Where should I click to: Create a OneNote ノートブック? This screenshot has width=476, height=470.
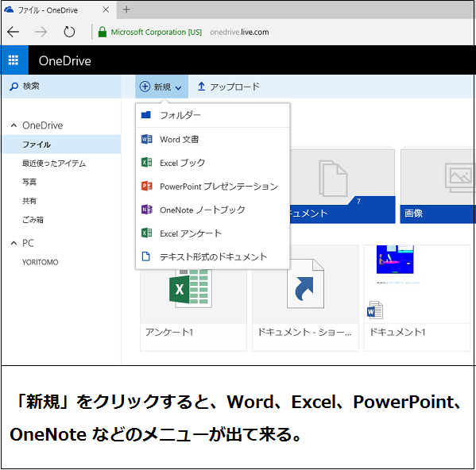click(x=212, y=210)
